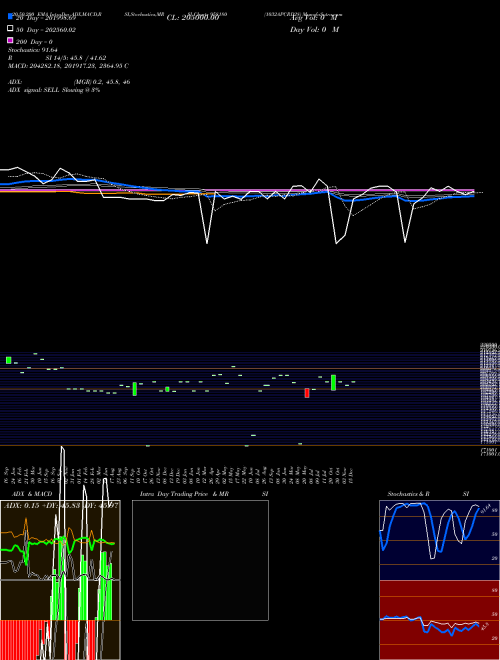Click the magenta 200 Day EMA legend swatch
The width and height of the screenshot is (500, 660).
[x=10, y=40]
